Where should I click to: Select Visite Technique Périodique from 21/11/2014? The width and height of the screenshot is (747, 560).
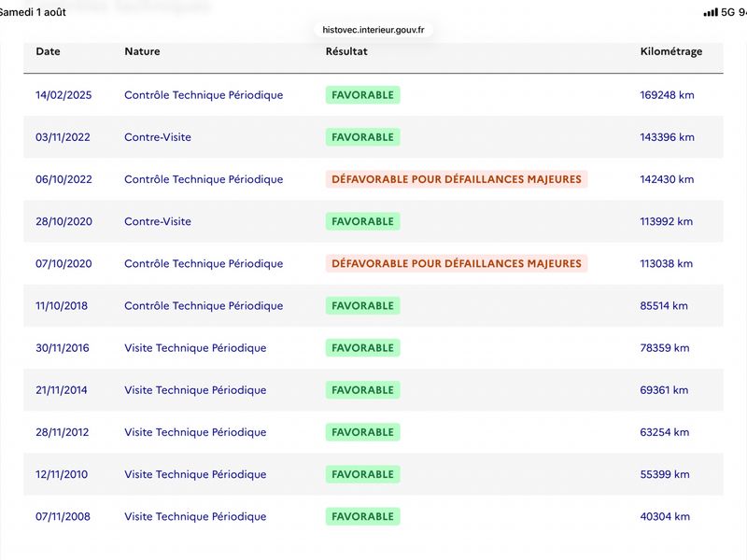(195, 390)
